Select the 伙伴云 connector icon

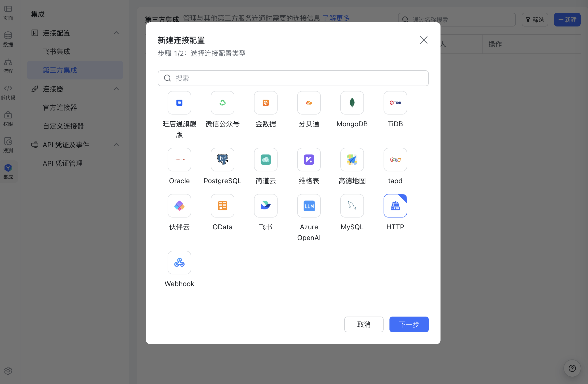coord(179,206)
